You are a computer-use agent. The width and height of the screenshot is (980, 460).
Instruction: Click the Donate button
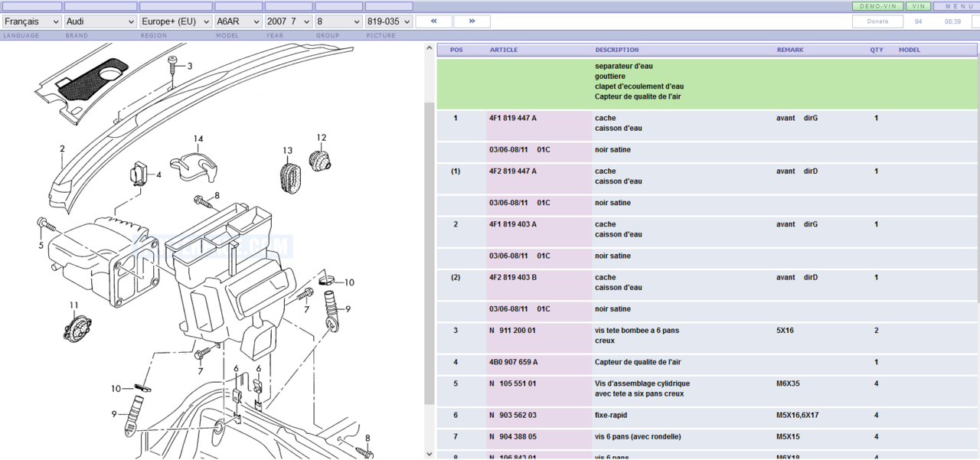coord(877,21)
